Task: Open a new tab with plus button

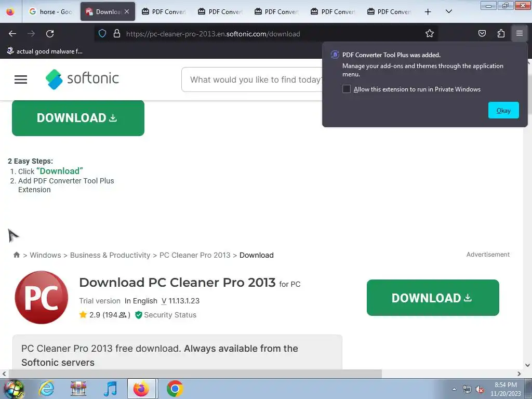Action: click(x=428, y=12)
